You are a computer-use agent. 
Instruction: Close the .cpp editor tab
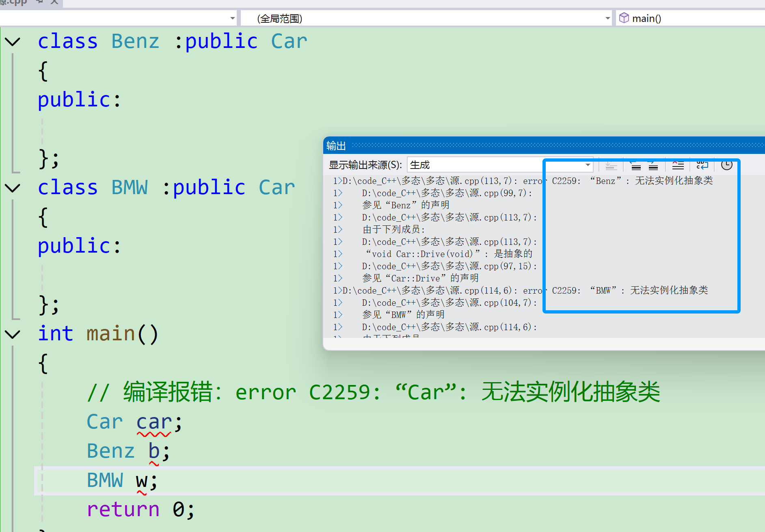54,2
